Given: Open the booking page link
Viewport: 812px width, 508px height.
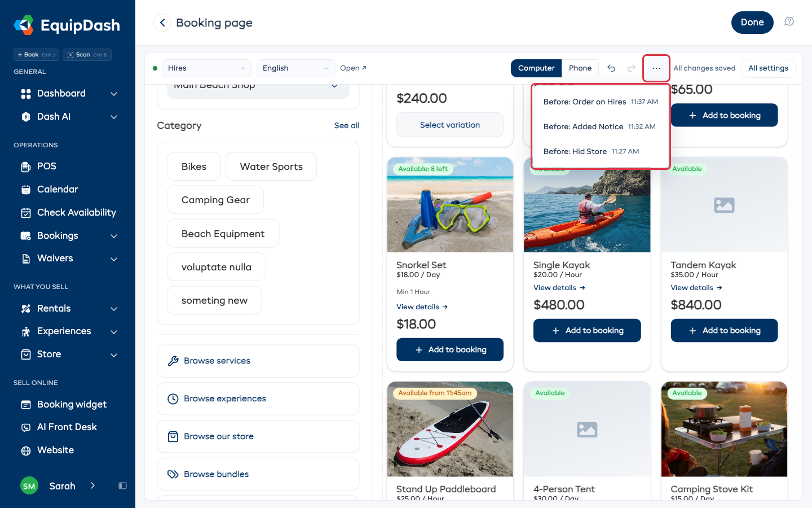Looking at the screenshot, I should [353, 68].
